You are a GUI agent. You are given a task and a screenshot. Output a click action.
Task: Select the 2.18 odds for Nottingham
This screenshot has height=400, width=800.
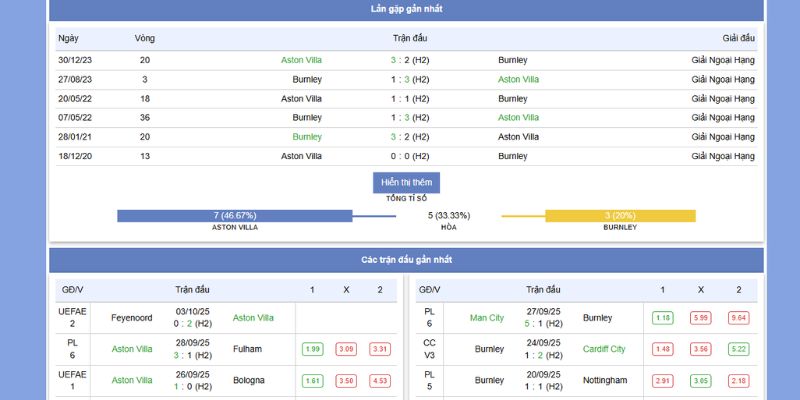(x=738, y=381)
